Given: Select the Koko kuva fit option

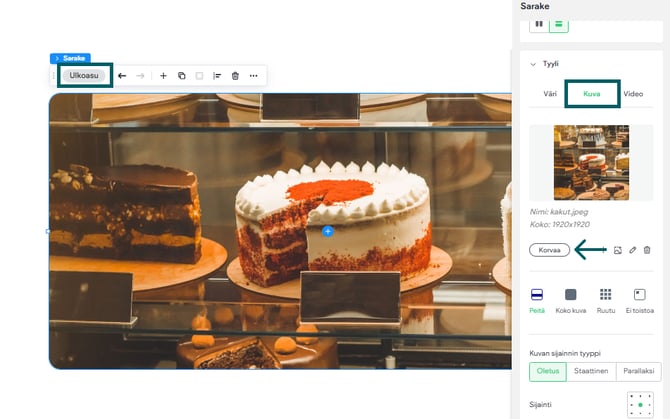Looking at the screenshot, I should (570, 299).
